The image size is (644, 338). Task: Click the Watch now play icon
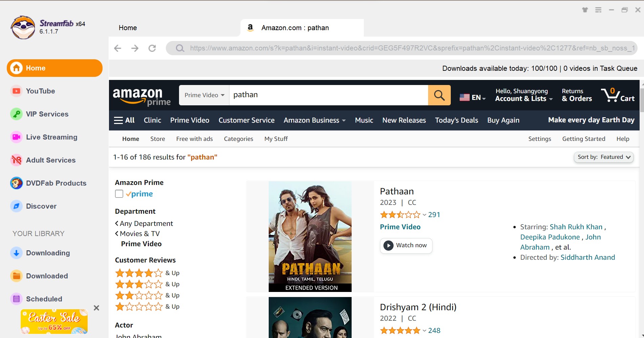(x=388, y=245)
